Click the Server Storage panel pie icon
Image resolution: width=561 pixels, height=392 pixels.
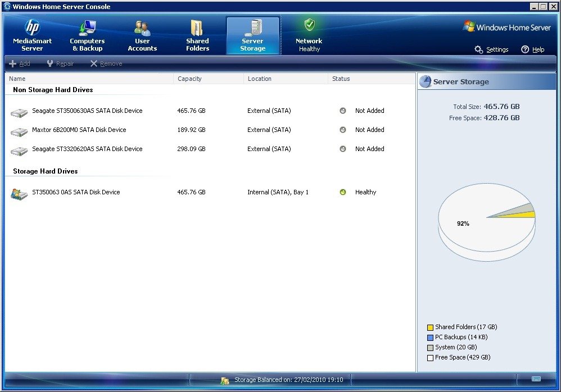click(x=425, y=81)
